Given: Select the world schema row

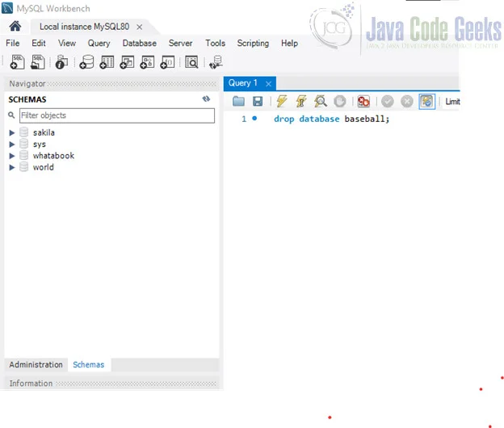Looking at the screenshot, I should coord(43,167).
